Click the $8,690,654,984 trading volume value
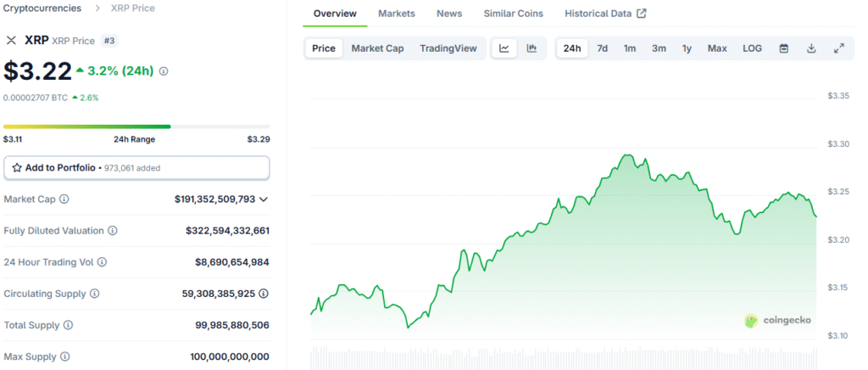868x370 pixels. pos(232,262)
